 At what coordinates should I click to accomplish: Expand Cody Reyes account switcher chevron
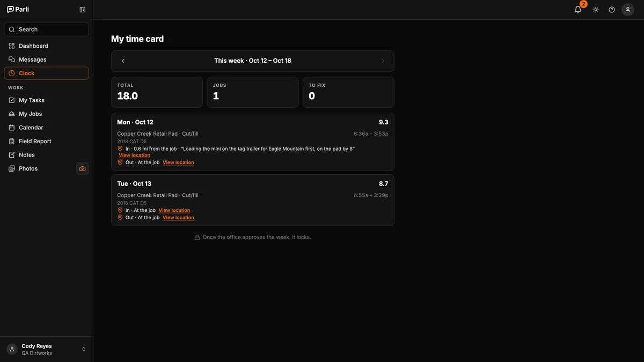(84, 349)
